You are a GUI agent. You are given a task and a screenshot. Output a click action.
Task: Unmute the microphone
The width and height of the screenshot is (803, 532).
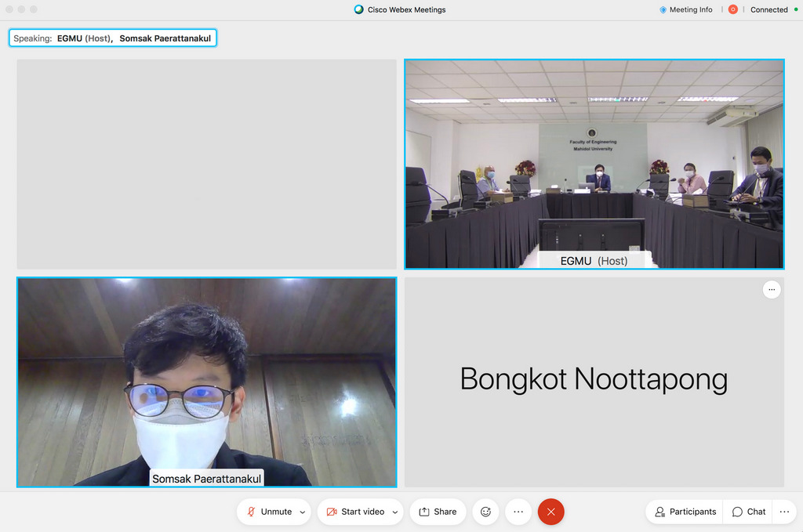(x=269, y=512)
